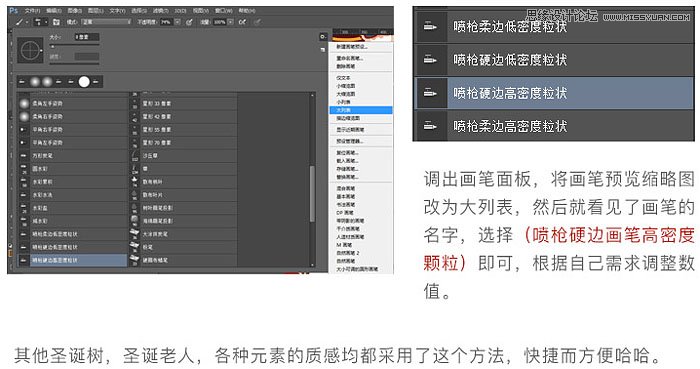Open the 文件 menu

(32, 10)
